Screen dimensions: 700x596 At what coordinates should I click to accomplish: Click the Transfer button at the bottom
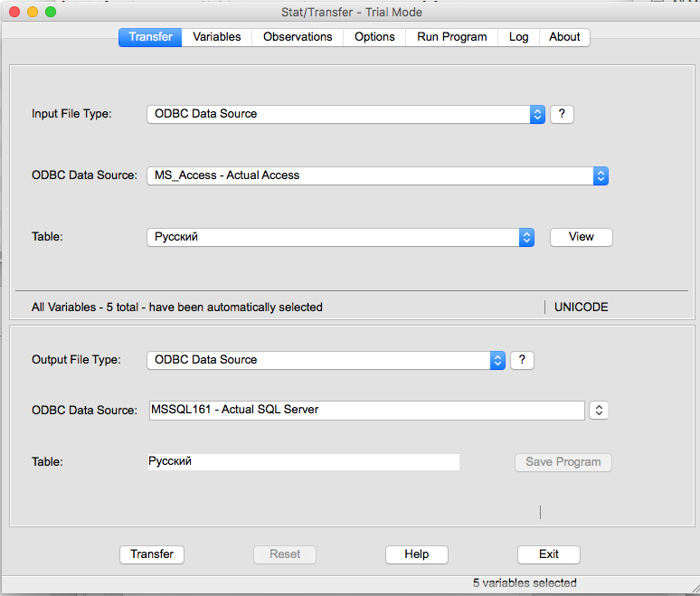pyautogui.click(x=152, y=554)
